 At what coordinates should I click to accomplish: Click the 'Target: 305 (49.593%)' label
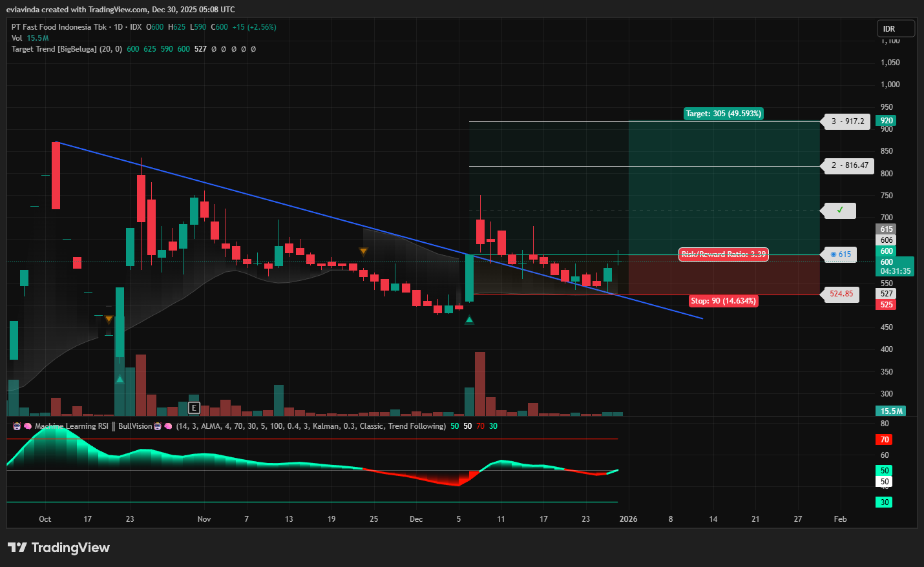point(723,114)
